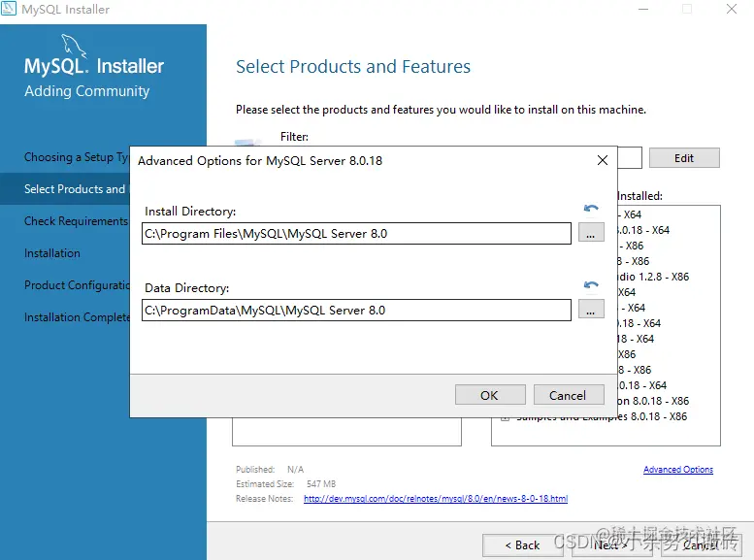Select the 'on 8.0.18 - X86' list entry
Screen dimensions: 754x560
(x=653, y=401)
